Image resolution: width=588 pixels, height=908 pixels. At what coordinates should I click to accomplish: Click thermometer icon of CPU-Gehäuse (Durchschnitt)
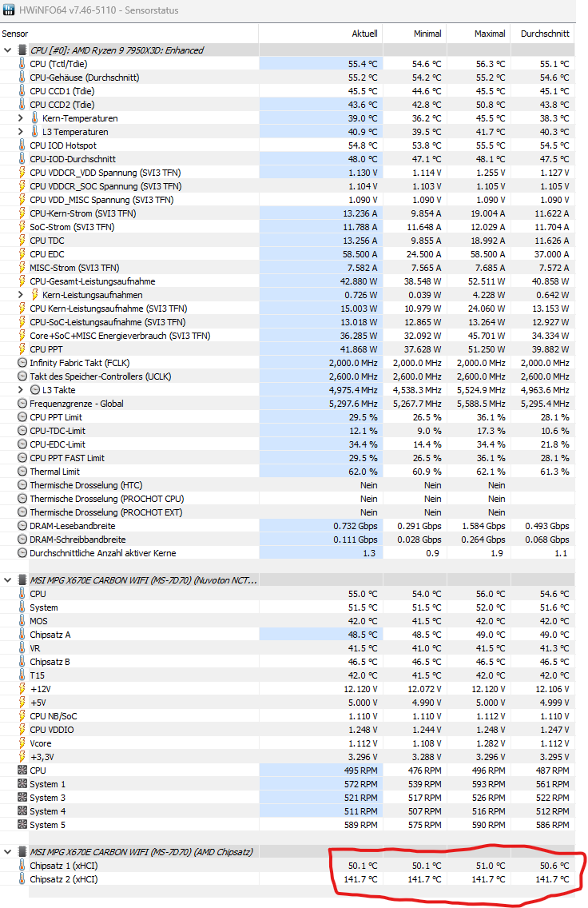coord(22,78)
